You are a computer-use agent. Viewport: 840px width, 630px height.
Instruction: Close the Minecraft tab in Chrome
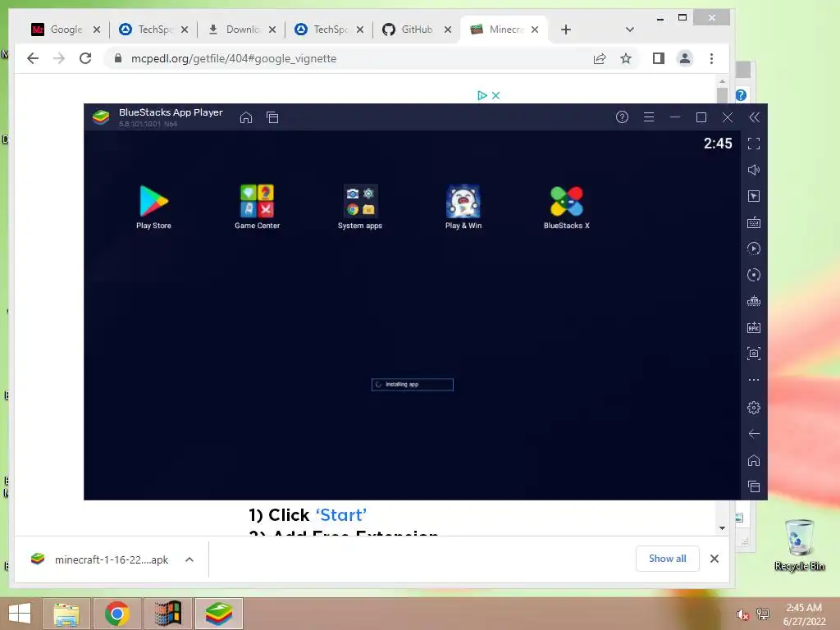click(535, 30)
